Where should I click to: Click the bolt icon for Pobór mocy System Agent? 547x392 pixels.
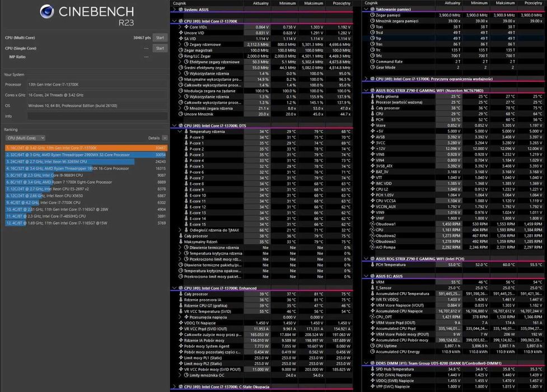point(181,346)
